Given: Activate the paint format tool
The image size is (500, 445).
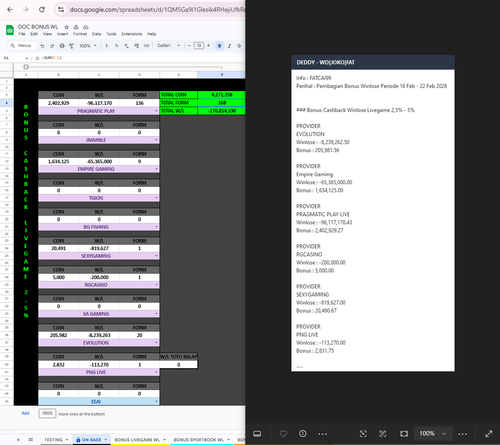Looking at the screenshot, I should (71, 46).
